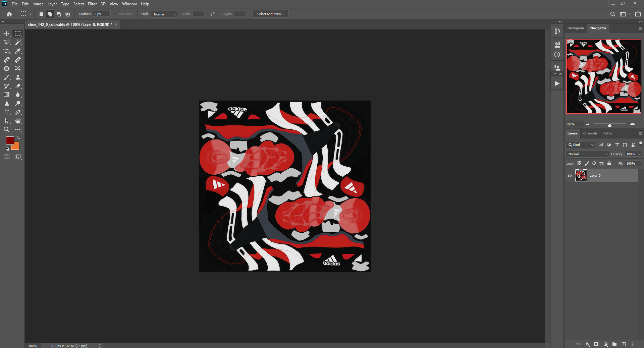644x348 pixels.
Task: Switch to the Paths tab
Action: coord(607,133)
